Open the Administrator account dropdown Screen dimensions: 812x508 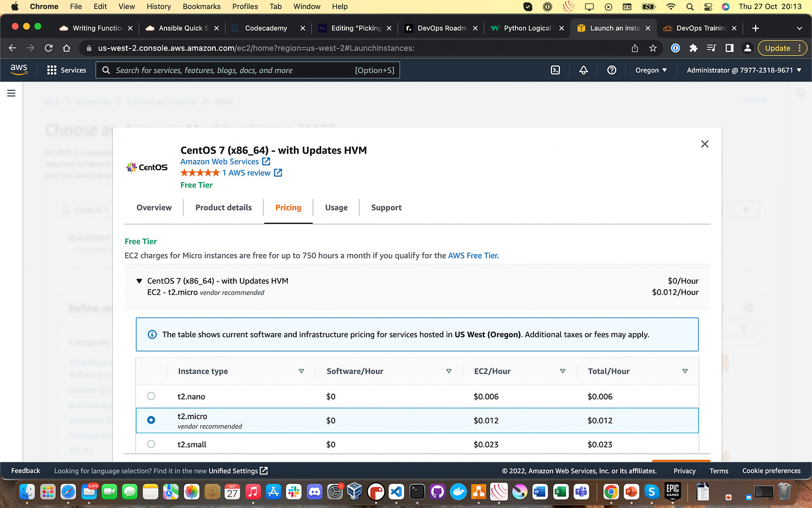(x=744, y=70)
